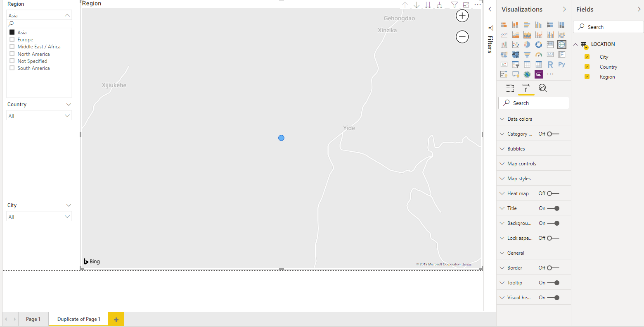The image size is (644, 327).
Task: Check the North America checkbox
Action: pyautogui.click(x=12, y=54)
